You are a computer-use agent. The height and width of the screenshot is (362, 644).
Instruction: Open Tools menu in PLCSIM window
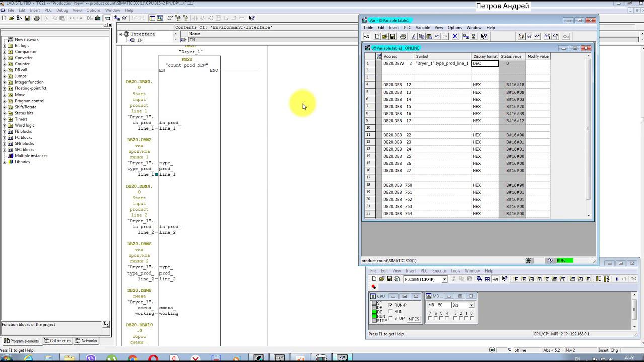click(x=455, y=271)
